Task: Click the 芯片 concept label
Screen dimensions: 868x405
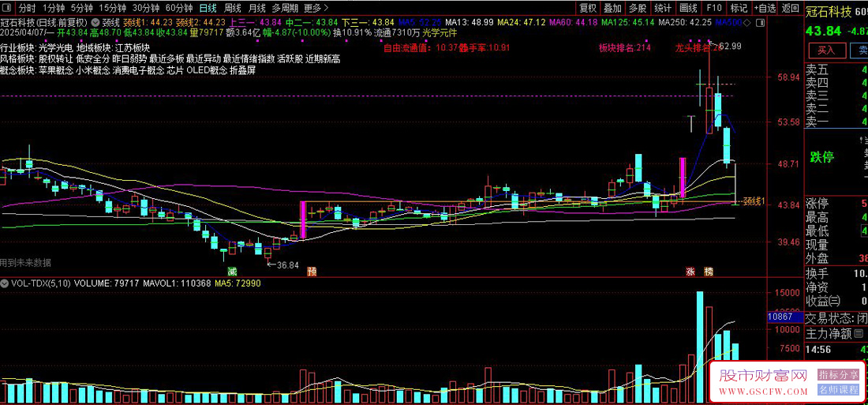Action: coord(175,70)
